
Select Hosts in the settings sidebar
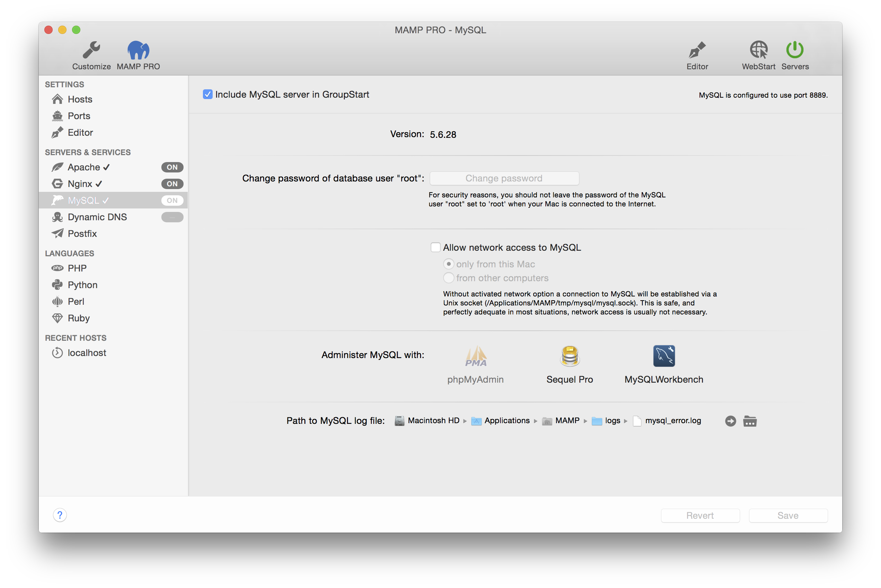pyautogui.click(x=113, y=99)
